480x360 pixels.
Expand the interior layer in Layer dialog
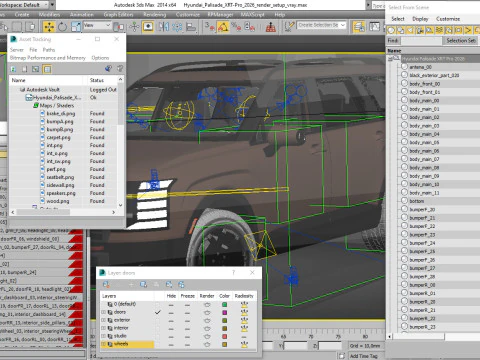click(103, 328)
